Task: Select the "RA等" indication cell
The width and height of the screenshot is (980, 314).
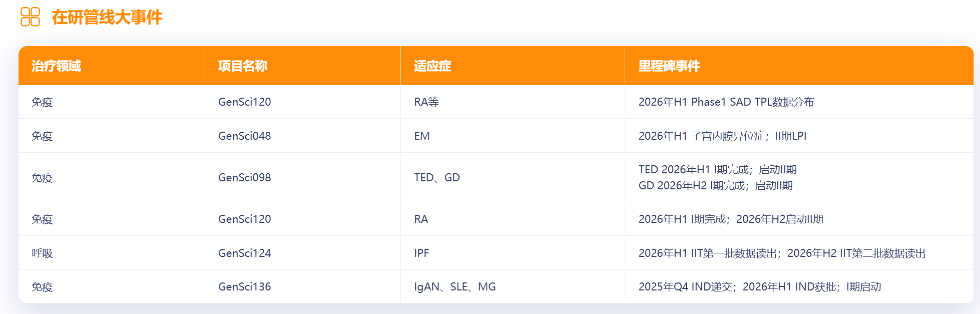Action: (426, 102)
